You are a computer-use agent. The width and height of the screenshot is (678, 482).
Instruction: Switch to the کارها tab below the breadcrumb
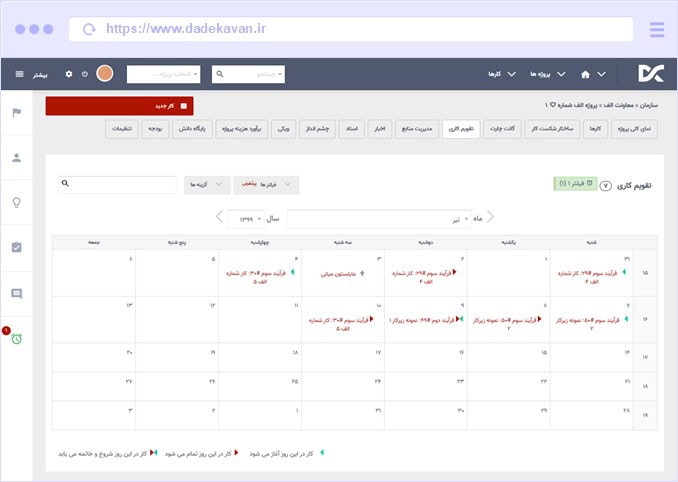(595, 129)
